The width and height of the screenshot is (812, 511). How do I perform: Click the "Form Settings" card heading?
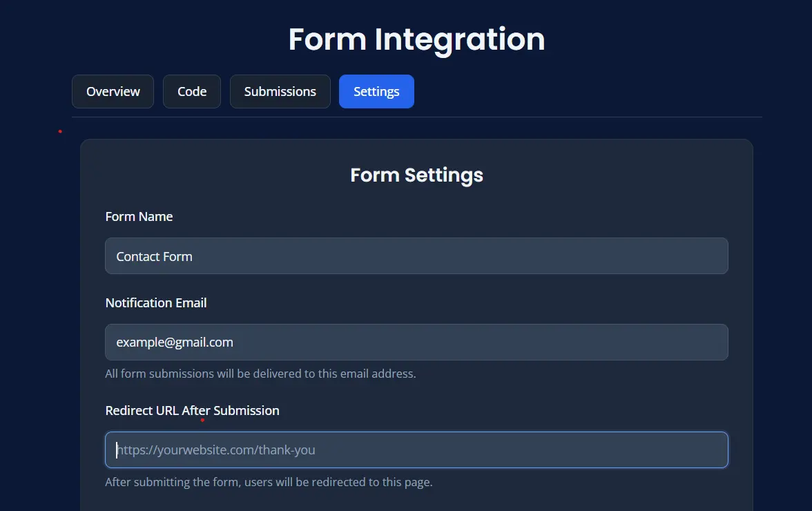click(x=416, y=175)
